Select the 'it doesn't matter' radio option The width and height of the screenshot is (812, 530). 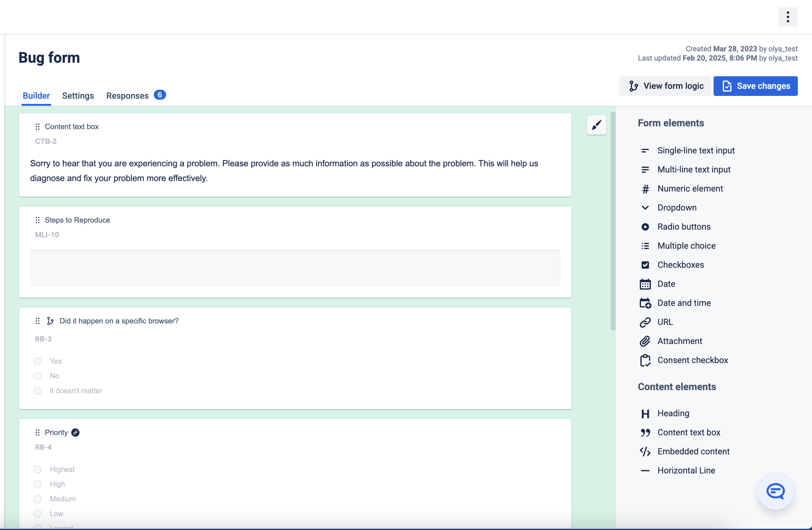coord(38,390)
